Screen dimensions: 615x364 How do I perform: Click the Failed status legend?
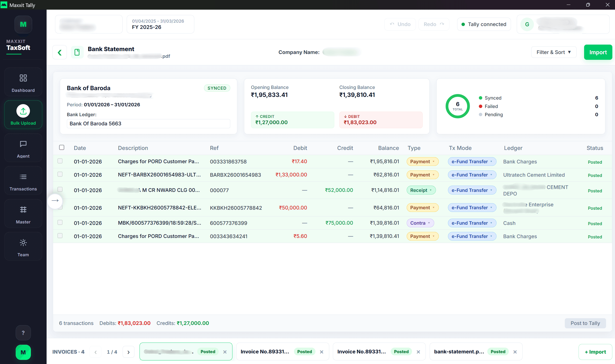click(x=488, y=106)
